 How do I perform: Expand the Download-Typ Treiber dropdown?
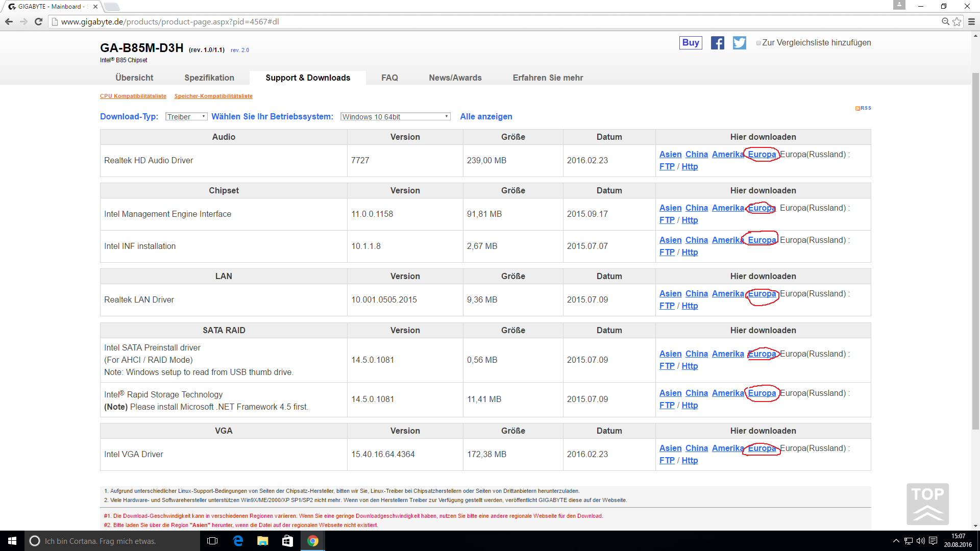[x=186, y=117]
